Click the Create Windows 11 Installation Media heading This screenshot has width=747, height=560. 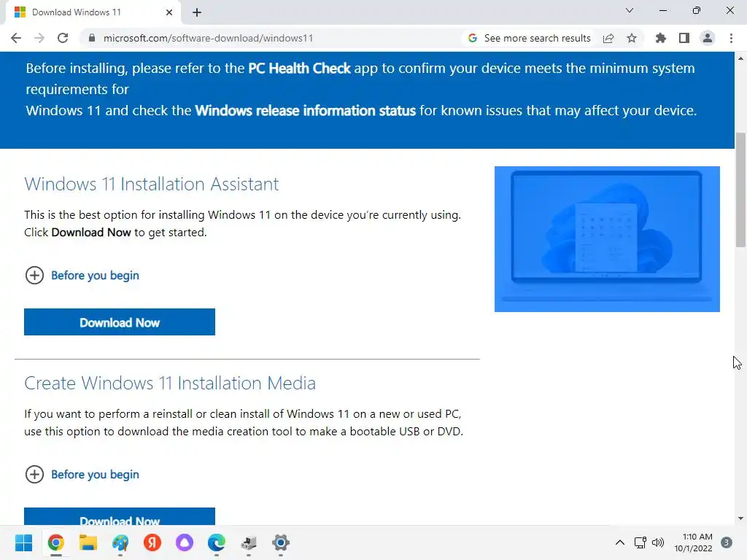click(170, 383)
